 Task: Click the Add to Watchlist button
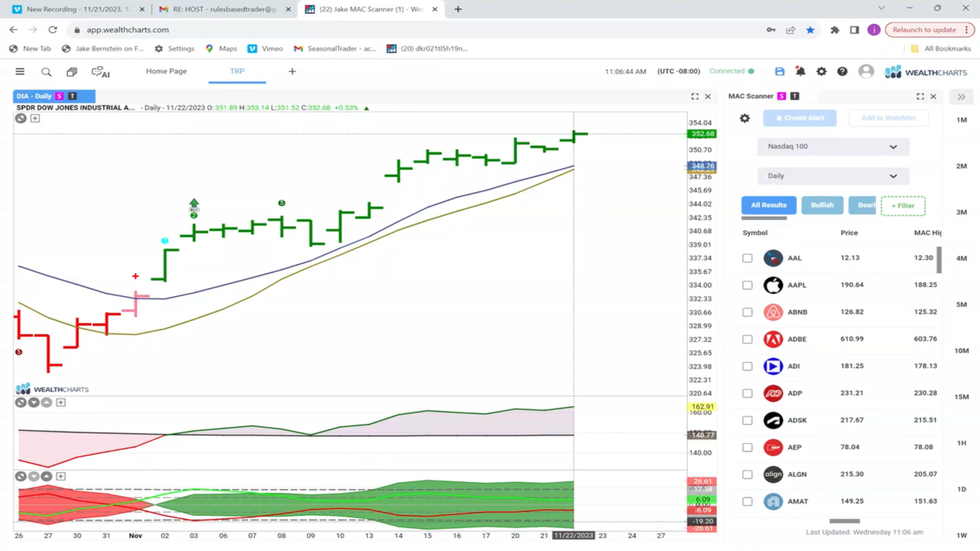pos(888,118)
